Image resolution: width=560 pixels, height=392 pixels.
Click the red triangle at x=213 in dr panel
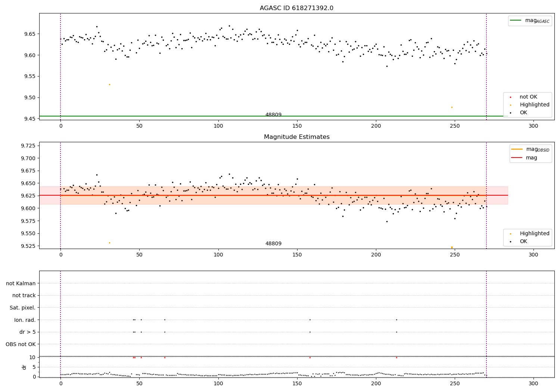tap(396, 357)
